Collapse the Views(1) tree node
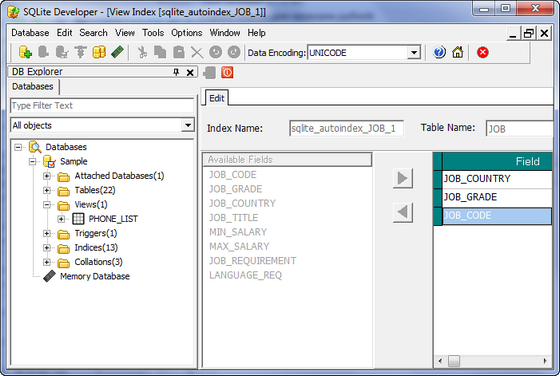 point(47,205)
